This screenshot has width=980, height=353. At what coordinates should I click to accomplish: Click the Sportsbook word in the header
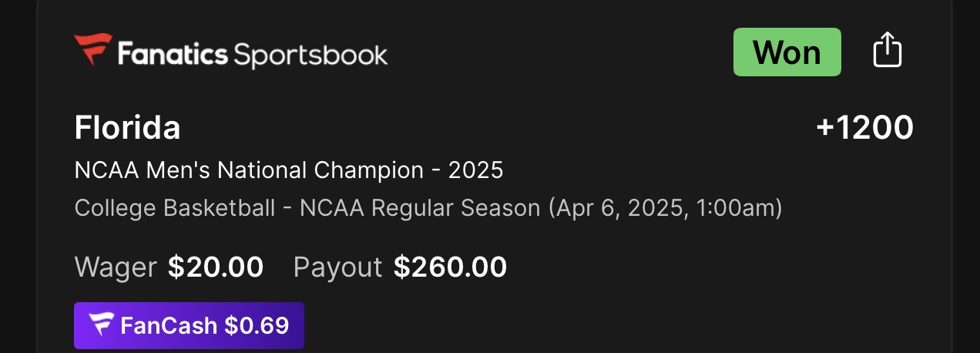(x=310, y=54)
